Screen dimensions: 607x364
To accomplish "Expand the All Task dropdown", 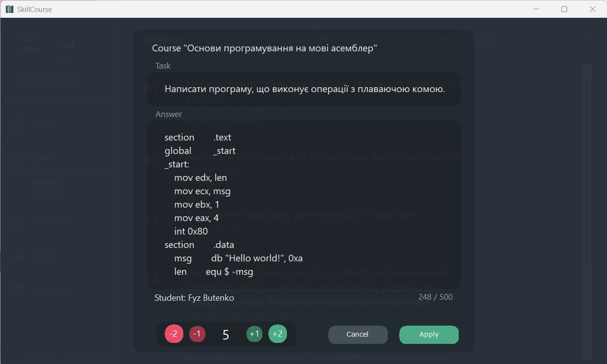I will [528, 39].
